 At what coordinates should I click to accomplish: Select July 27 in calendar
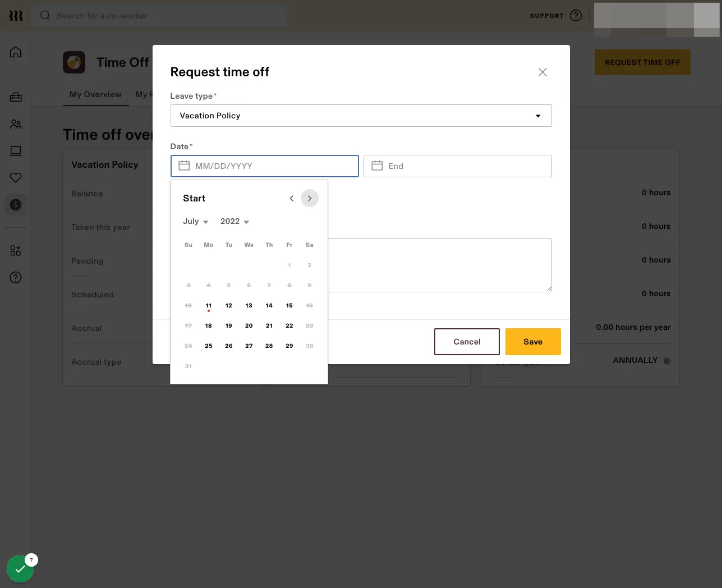[249, 346]
